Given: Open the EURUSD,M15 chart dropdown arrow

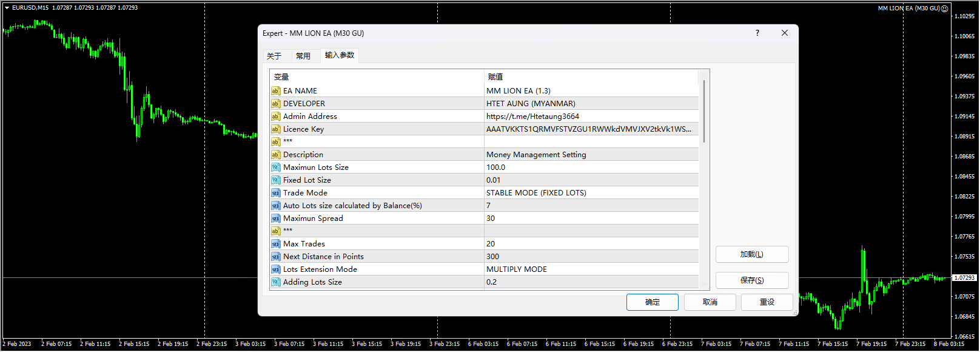Looking at the screenshot, I should click(x=7, y=8).
